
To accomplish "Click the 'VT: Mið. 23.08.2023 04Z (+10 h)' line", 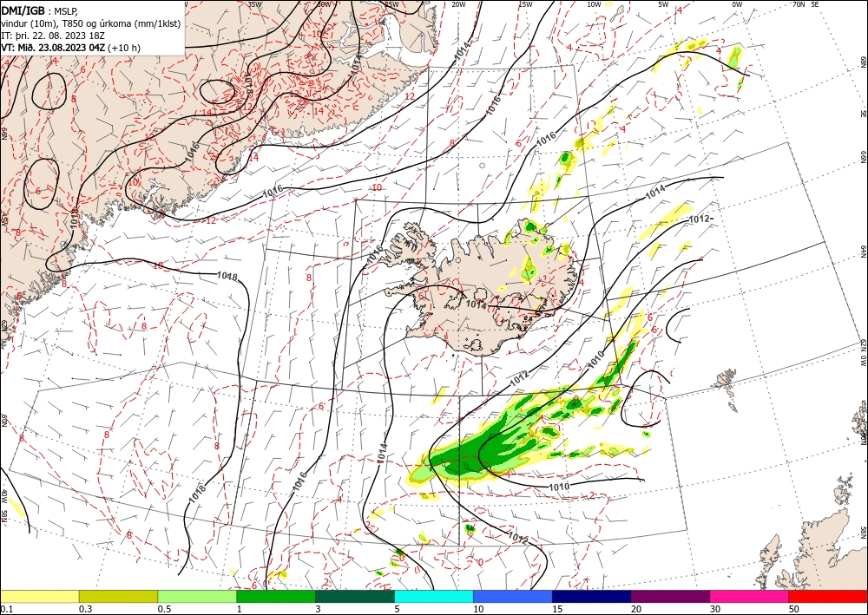I will (x=71, y=48).
